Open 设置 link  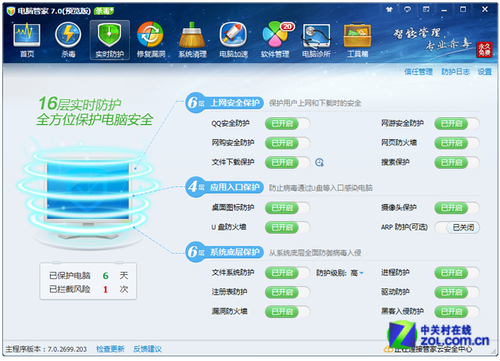[484, 72]
